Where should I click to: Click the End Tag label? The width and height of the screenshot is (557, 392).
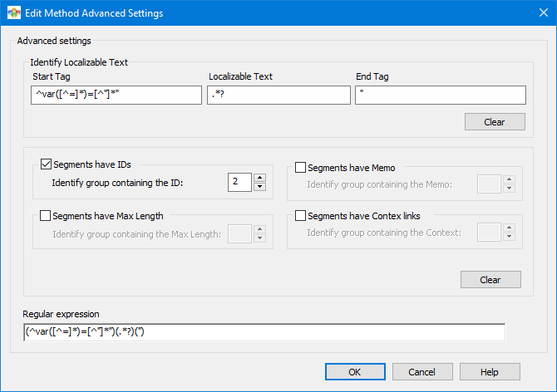(372, 76)
